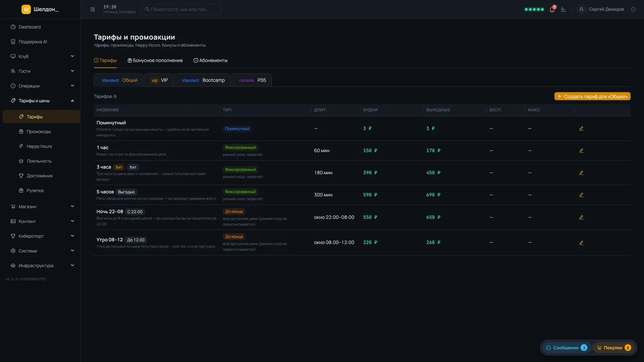Select the PS5 console zone tab

click(x=252, y=80)
